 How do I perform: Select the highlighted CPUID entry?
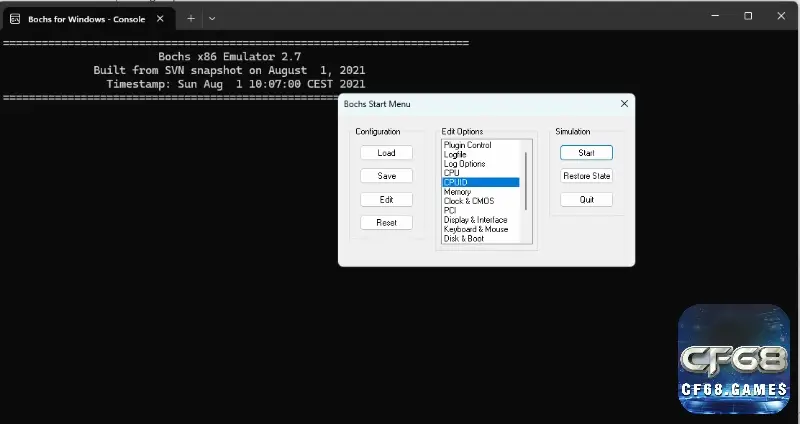coord(481,182)
